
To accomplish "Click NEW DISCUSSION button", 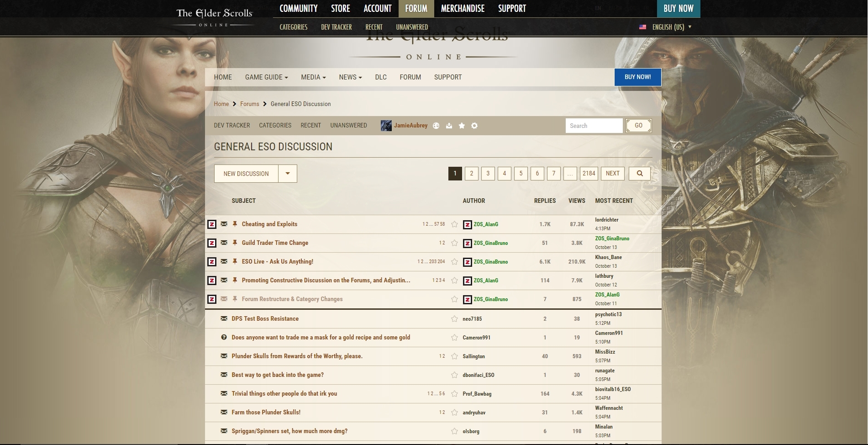I will pos(246,174).
